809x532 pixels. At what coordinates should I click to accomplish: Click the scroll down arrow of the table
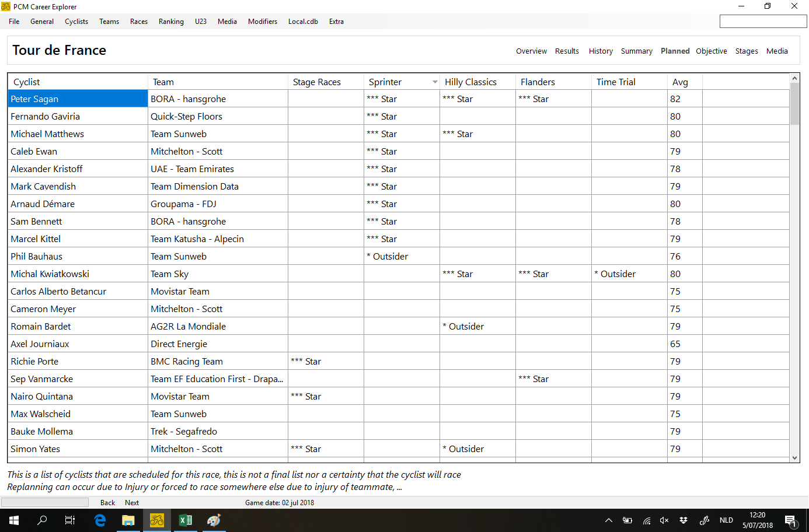tap(794, 458)
